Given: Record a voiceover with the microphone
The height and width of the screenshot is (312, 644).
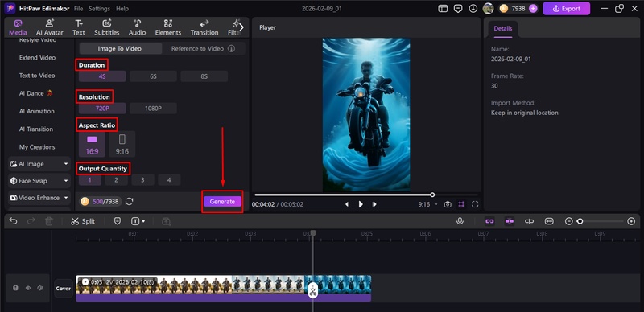Looking at the screenshot, I should 460,221.
